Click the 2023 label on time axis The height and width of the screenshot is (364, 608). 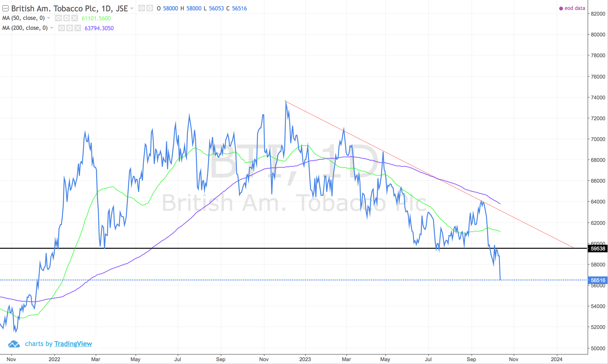[305, 359]
